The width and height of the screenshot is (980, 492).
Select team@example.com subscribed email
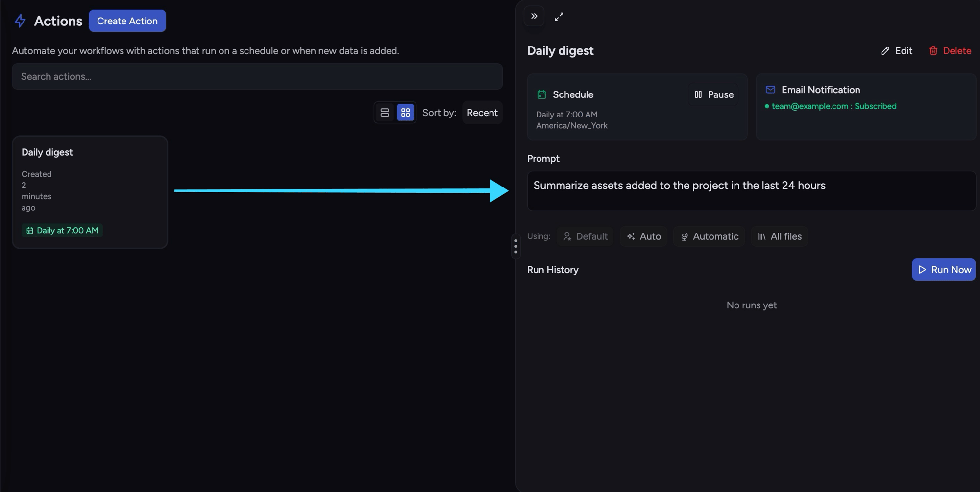point(831,106)
